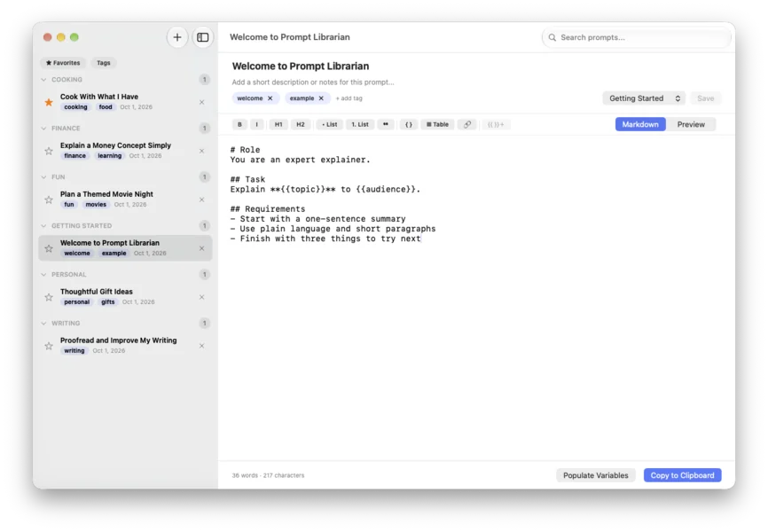Screen dimensions: 768x532
Task: Click the gifts tag in sidebar
Action: pos(108,302)
